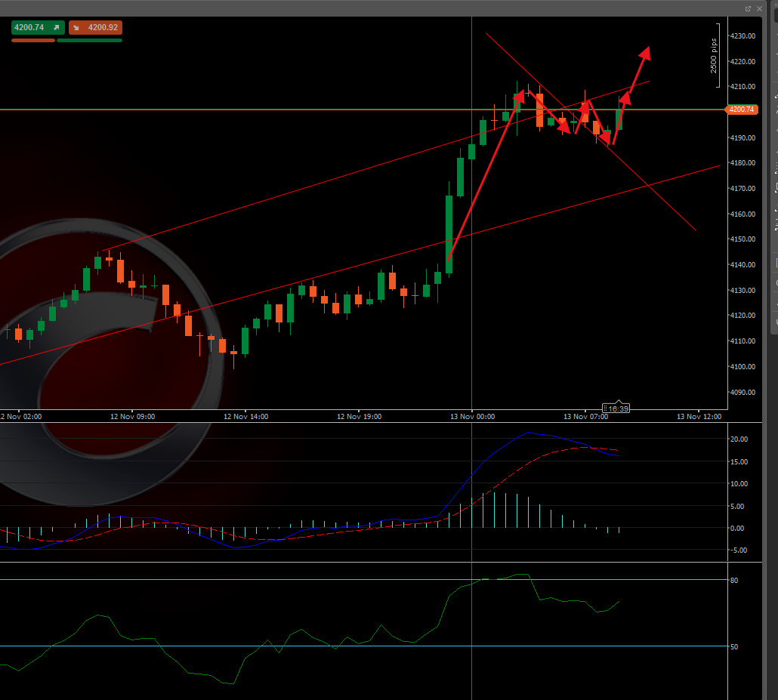This screenshot has height=700, width=778.
Task: Click the 5.00 MACD axis label
Action: pos(737,507)
